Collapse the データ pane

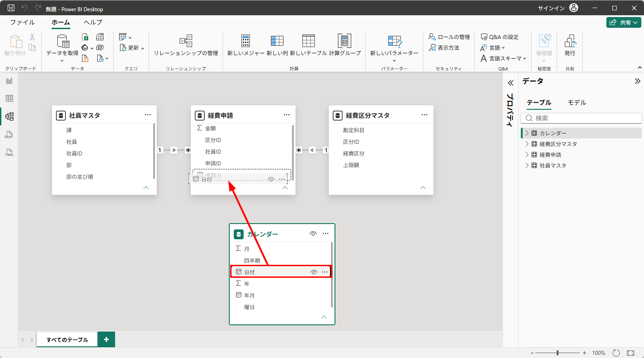click(x=637, y=81)
